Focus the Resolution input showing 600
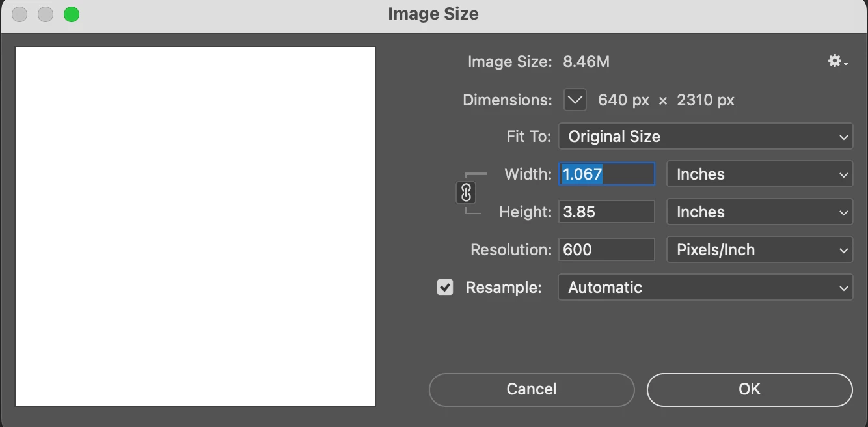This screenshot has width=868, height=427. coord(606,250)
